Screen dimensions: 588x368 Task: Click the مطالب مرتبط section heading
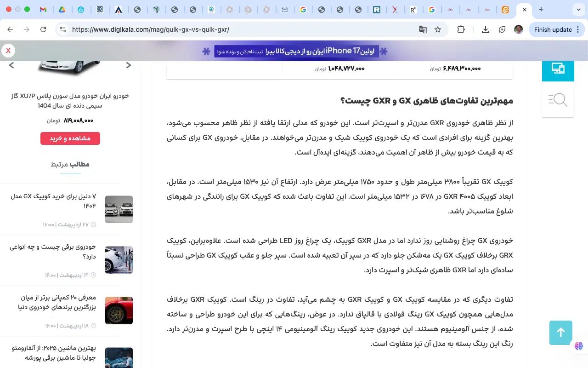click(x=70, y=164)
